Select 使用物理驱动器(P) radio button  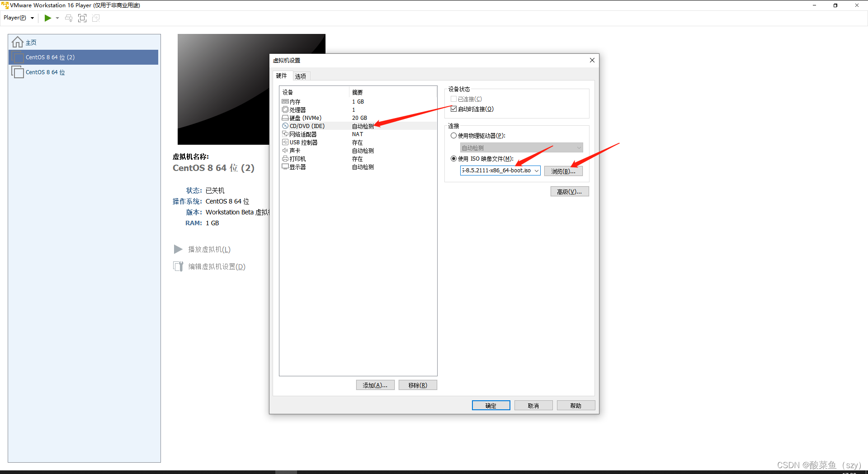pos(453,136)
